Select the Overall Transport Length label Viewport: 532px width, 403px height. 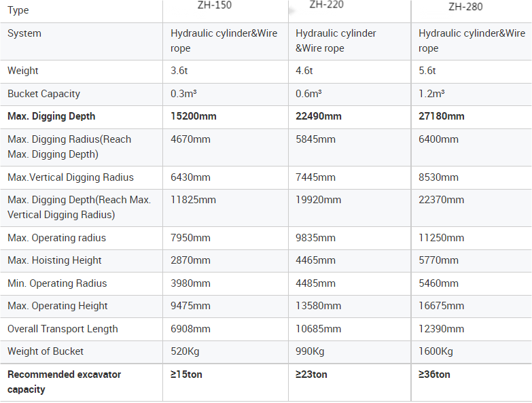click(x=63, y=329)
